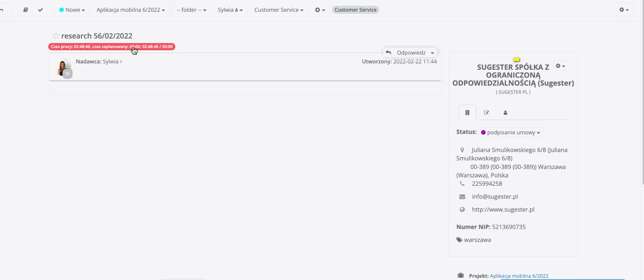The image size is (644, 280).
Task: Open the http://www.sugester.pl website link
Action: (x=503, y=210)
